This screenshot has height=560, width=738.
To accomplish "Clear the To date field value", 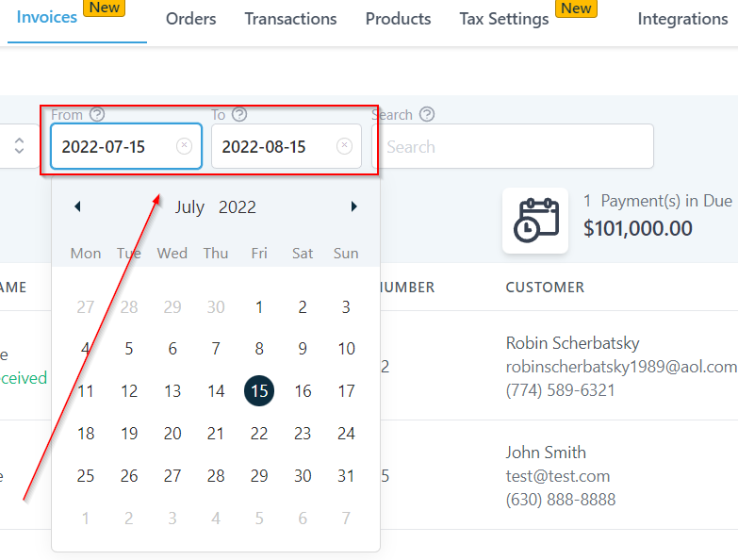I will click(344, 146).
